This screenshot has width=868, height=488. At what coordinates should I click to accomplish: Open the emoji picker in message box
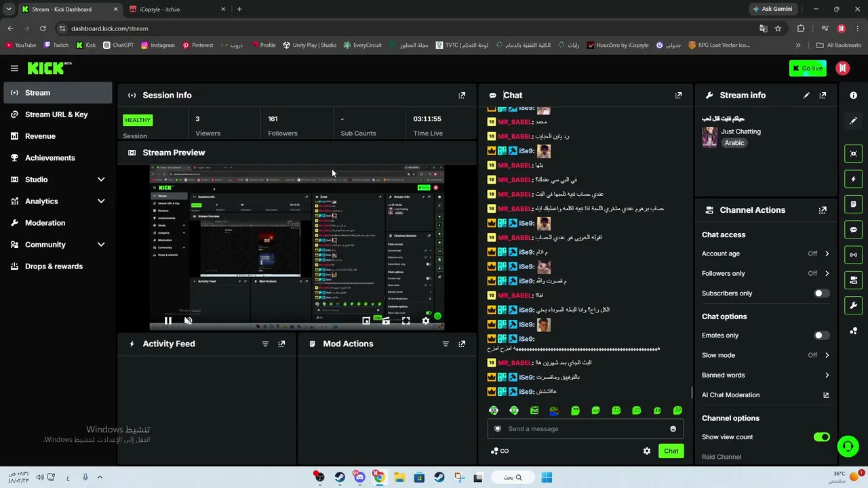[673, 429]
